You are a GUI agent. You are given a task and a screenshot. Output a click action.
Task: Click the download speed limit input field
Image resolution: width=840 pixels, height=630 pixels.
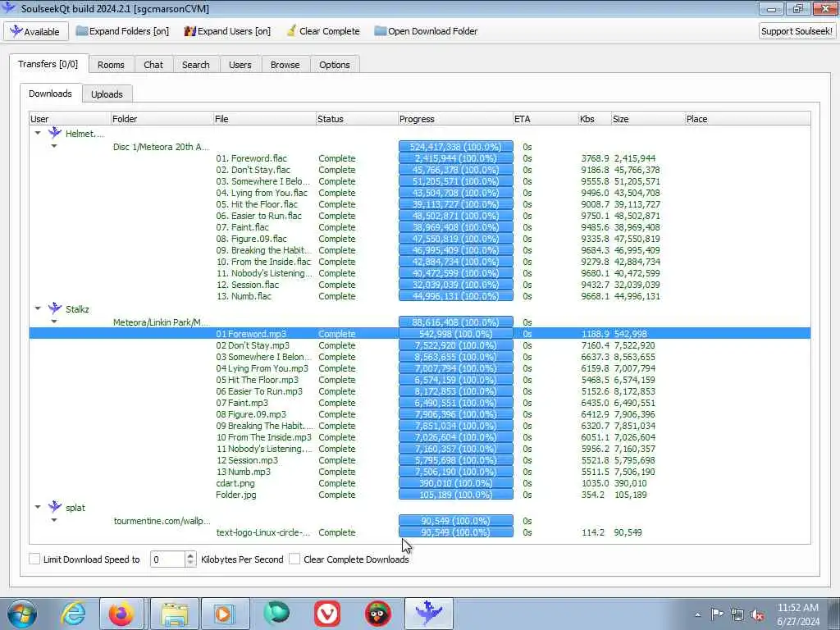(167, 559)
